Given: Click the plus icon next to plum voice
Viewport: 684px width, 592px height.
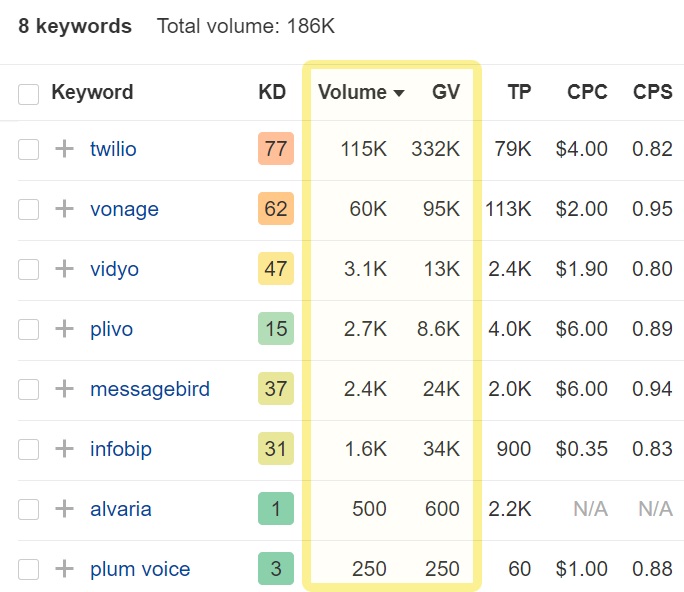Looking at the screenshot, I should click(64, 569).
